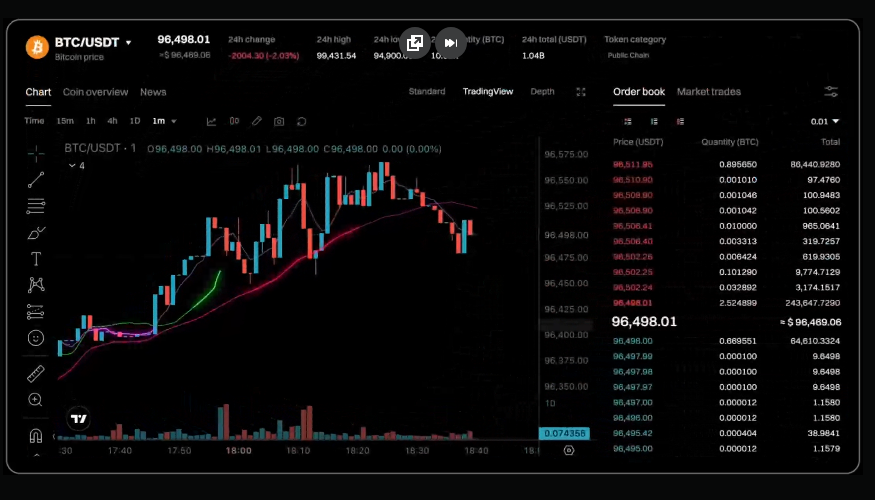The image size is (875, 500).
Task: Click the pencil drawing toolbar icon
Action: click(256, 121)
